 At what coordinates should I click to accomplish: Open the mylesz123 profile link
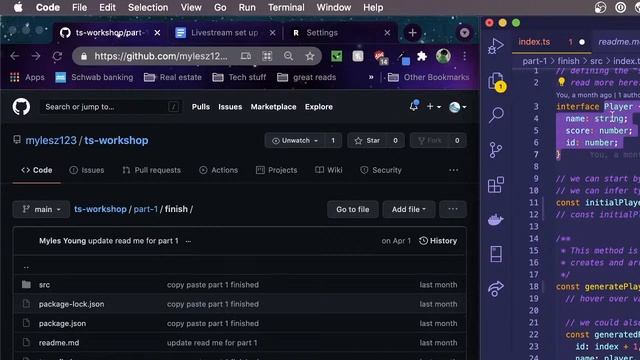tap(51, 140)
